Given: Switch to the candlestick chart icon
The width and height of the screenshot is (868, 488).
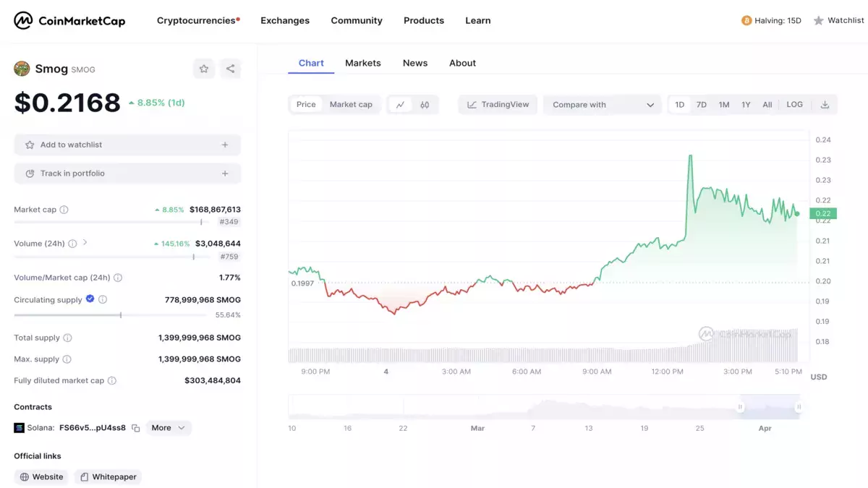Looking at the screenshot, I should pyautogui.click(x=425, y=105).
